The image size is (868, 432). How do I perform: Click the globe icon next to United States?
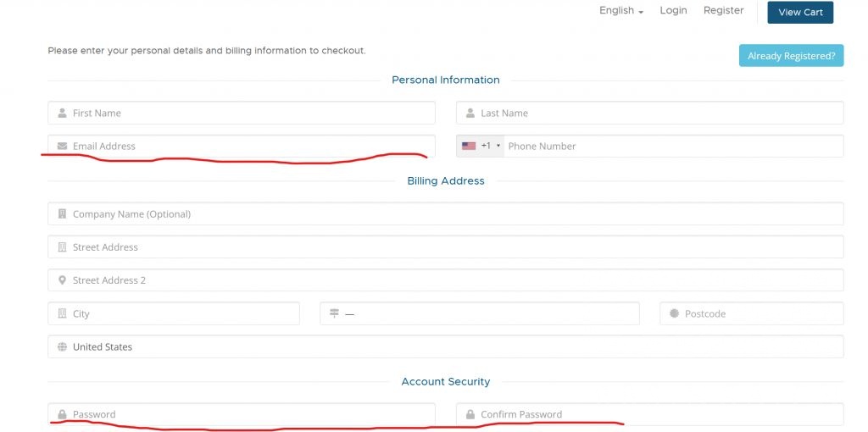(x=62, y=346)
